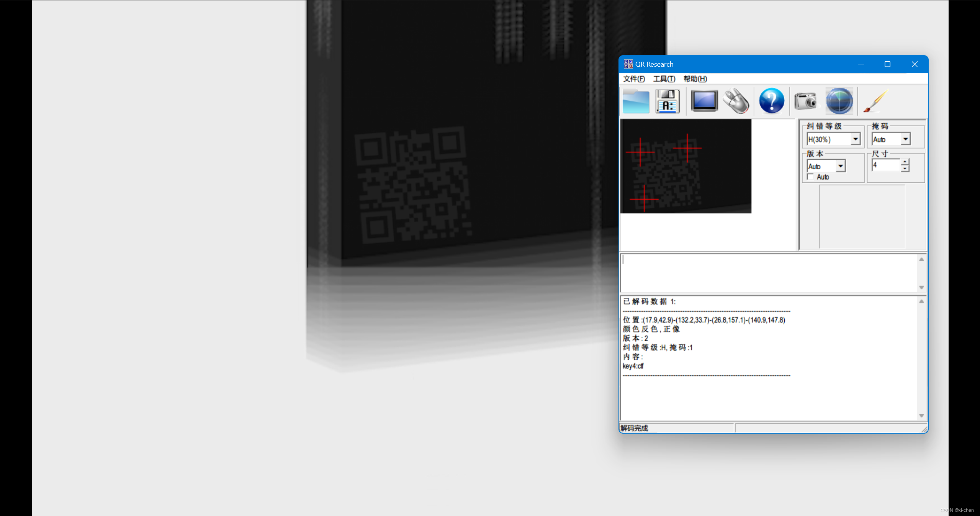This screenshot has width=980, height=516.
Task: Click inside the 尺寸 value input field
Action: (x=885, y=165)
